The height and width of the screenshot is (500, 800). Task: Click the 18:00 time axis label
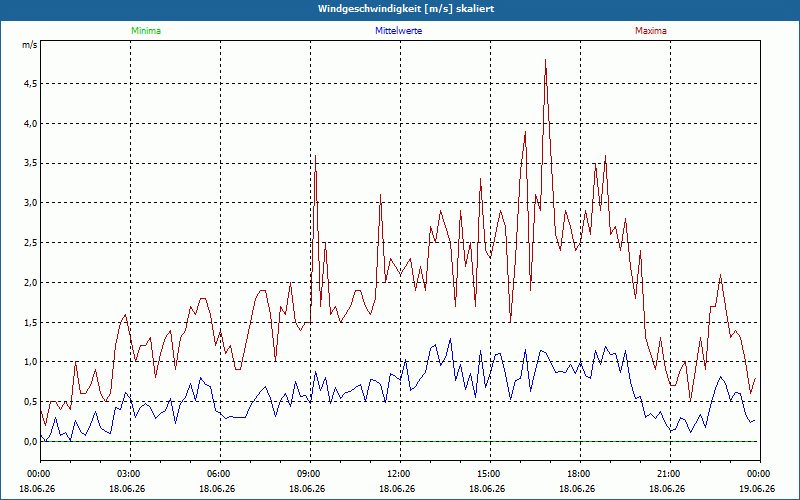[578, 474]
